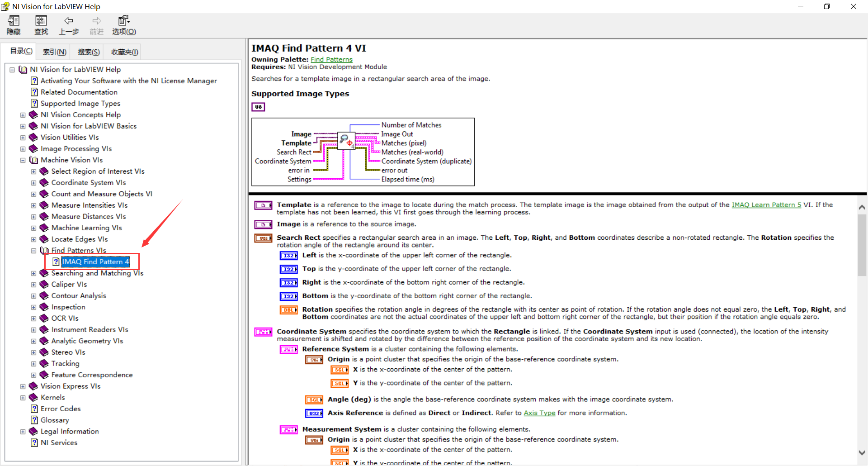This screenshot has height=466, width=868.
Task: Click the Template parameter data type icon
Action: click(x=263, y=205)
